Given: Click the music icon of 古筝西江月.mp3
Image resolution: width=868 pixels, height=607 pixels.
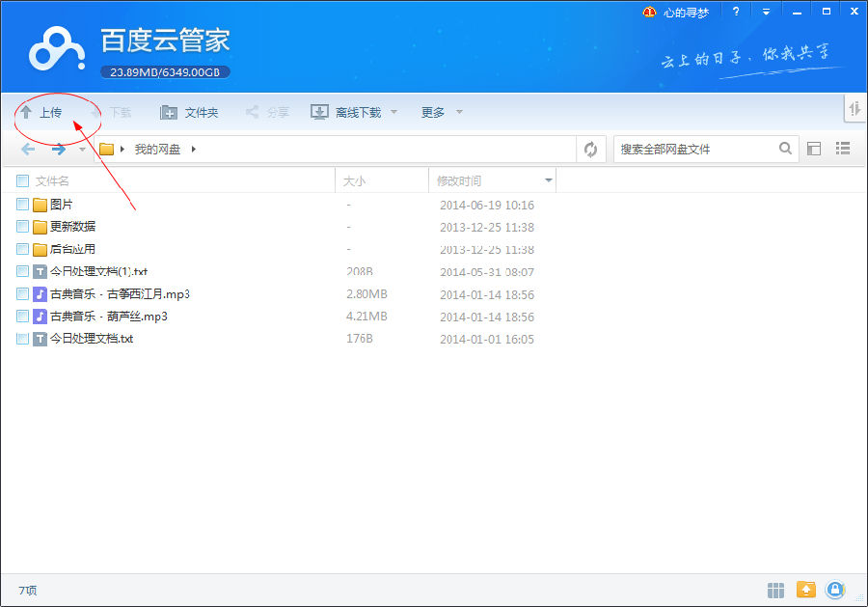Looking at the screenshot, I should click(x=40, y=293).
